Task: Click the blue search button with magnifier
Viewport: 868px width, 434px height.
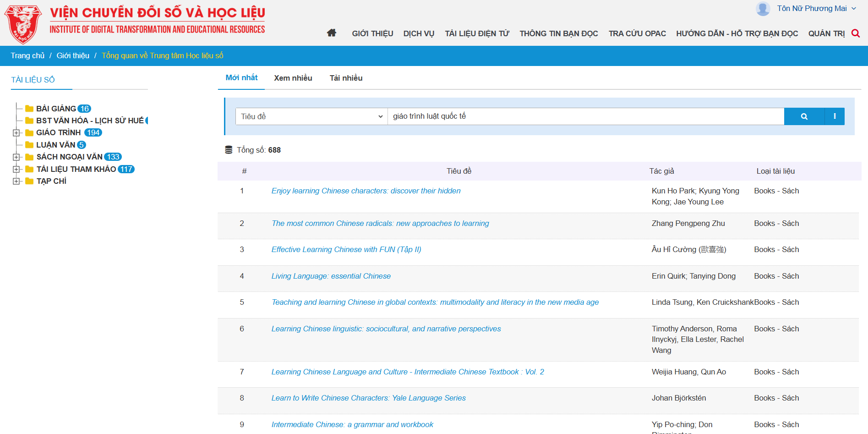Action: [x=804, y=116]
